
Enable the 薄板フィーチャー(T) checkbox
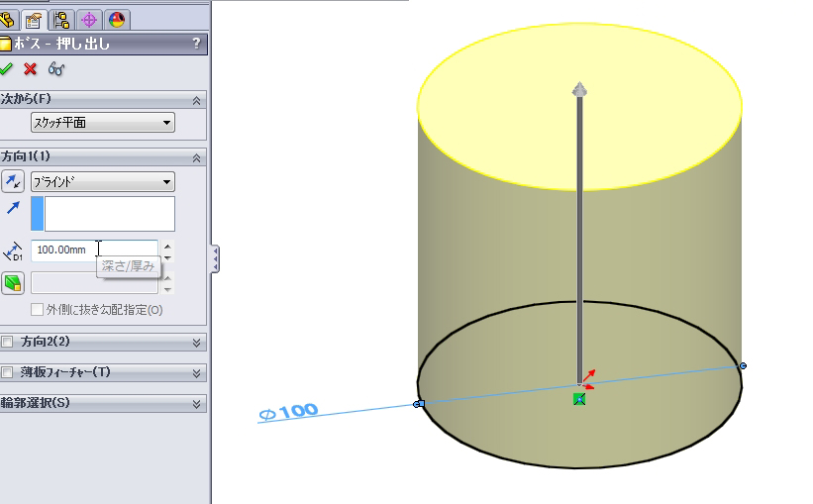point(8,372)
